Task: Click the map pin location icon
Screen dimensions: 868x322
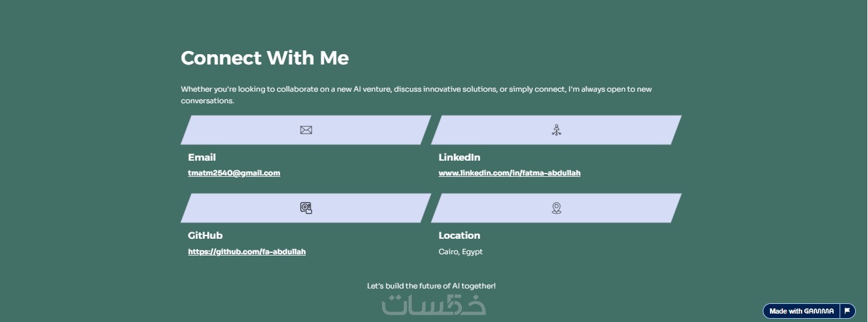Action: click(556, 208)
